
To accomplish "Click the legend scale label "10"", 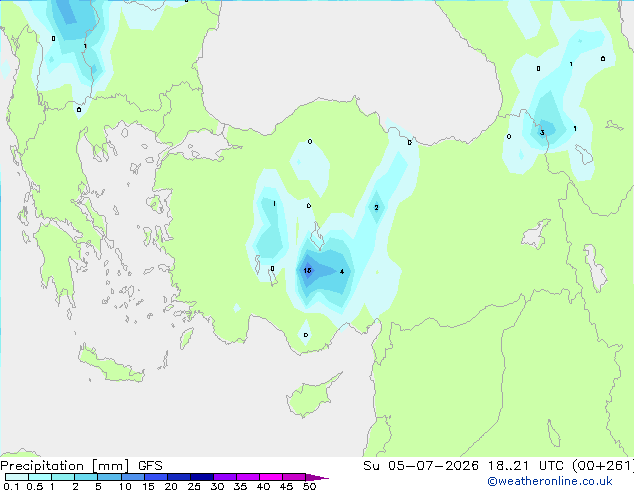I will pyautogui.click(x=125, y=486).
